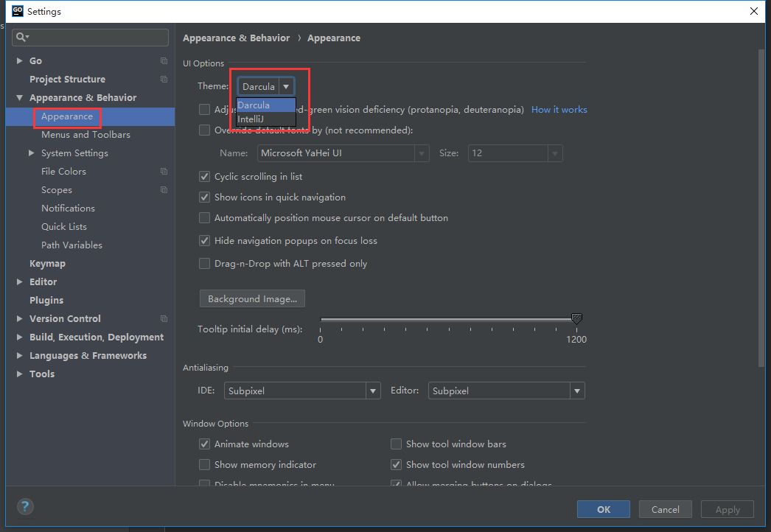Image resolution: width=771 pixels, height=532 pixels.
Task: Expand Build, Execution, Deployment node
Action: (20, 337)
